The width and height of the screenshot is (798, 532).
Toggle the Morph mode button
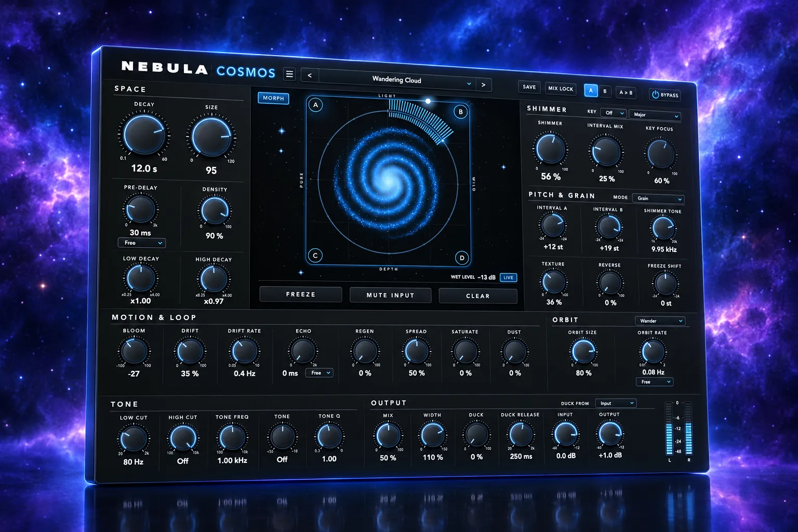(x=273, y=98)
